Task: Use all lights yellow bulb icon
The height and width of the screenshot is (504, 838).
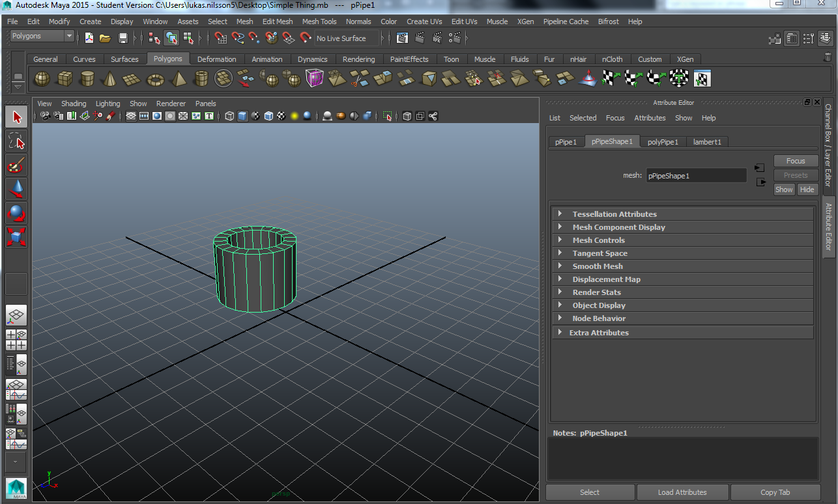Action: (295, 116)
